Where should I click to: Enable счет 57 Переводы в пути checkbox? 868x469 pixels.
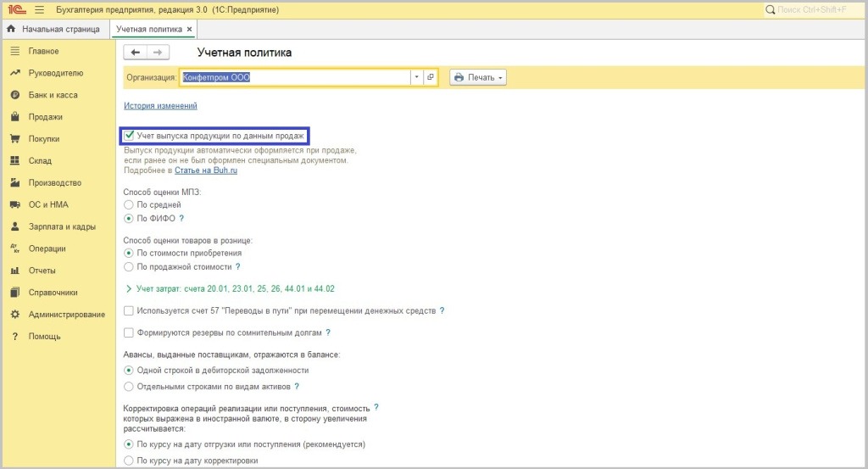(x=129, y=311)
